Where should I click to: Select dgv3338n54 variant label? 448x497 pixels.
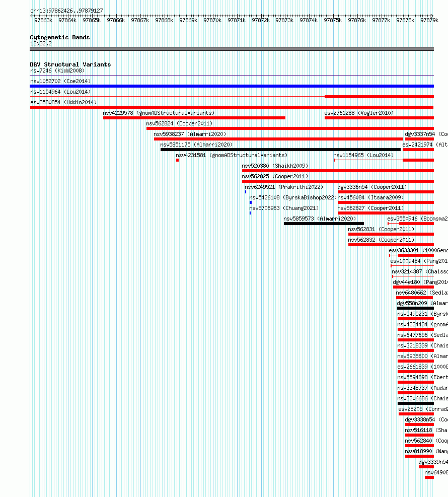point(426,419)
